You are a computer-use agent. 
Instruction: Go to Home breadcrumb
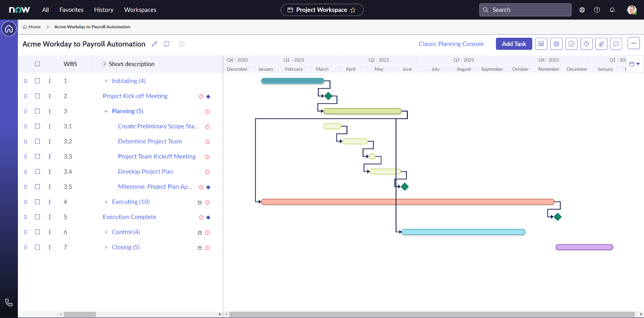click(x=32, y=27)
